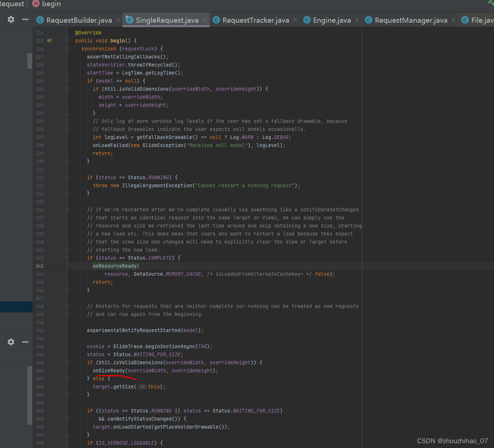Click the left panel scrollbar thumb
This screenshot has height=448, width=494.
click(30, 61)
